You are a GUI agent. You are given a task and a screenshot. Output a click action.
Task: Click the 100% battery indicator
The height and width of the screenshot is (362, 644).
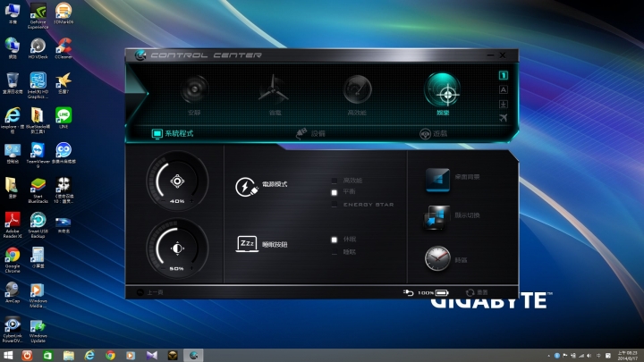coord(433,292)
